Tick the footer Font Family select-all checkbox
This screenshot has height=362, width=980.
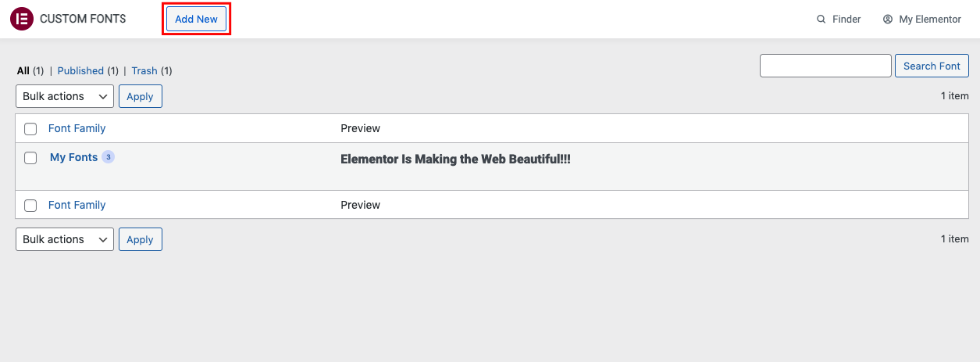(30, 206)
